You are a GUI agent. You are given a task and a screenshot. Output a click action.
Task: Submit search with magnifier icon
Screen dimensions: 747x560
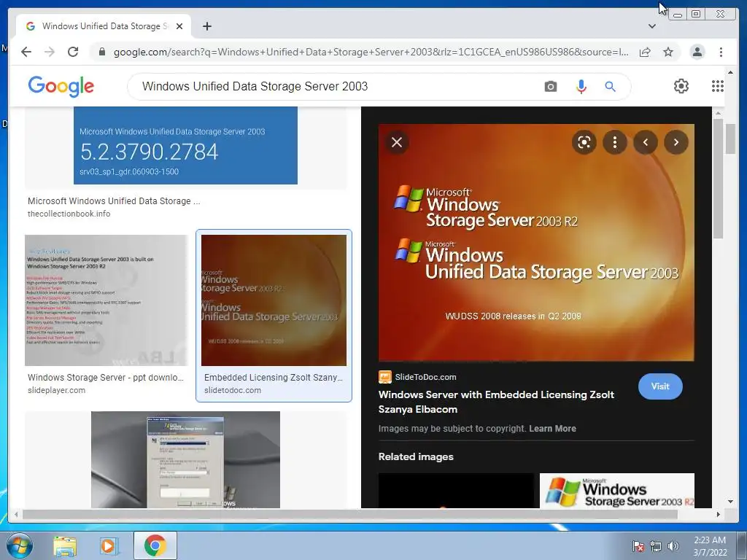pos(610,86)
